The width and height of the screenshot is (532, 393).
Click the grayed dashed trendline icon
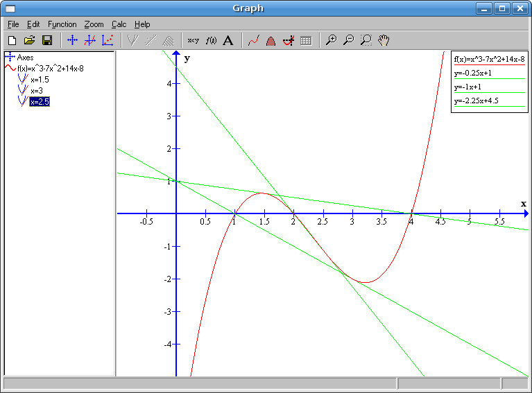151,41
